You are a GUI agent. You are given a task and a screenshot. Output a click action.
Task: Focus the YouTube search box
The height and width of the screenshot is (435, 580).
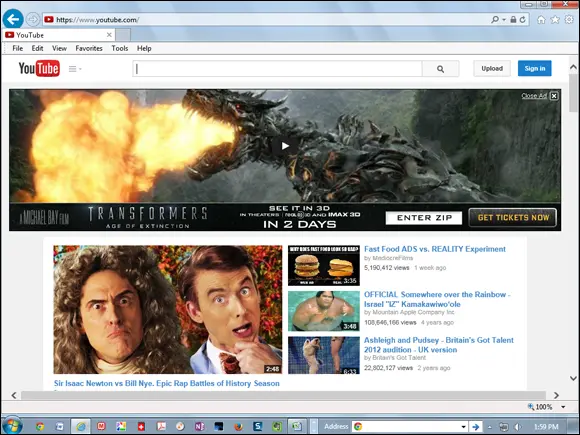point(277,69)
